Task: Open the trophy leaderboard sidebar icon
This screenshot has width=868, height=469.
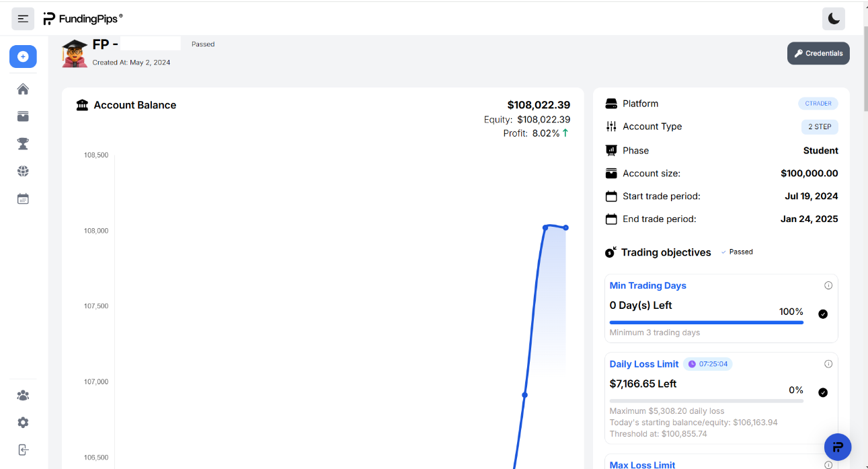Action: coord(23,144)
